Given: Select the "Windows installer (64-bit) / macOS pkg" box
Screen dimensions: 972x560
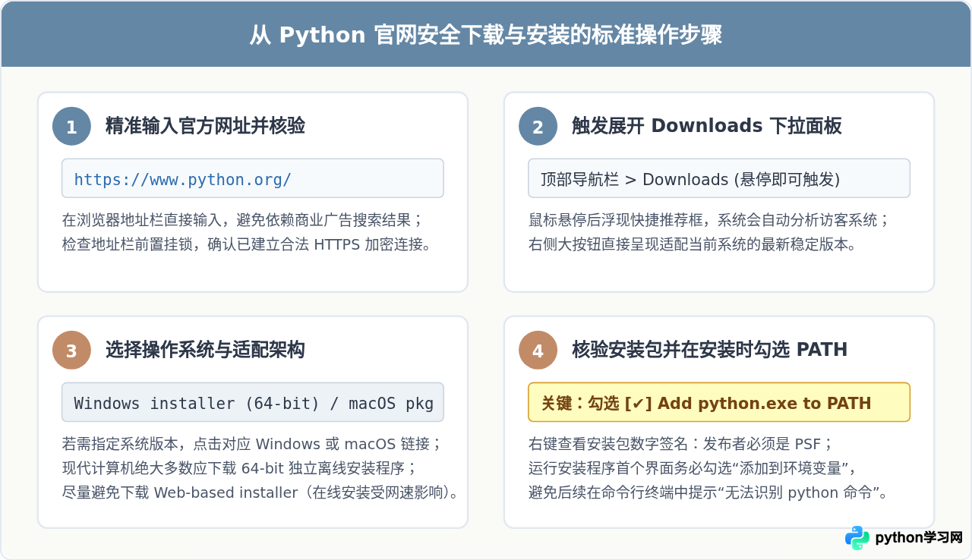Looking at the screenshot, I should pyautogui.click(x=253, y=402).
